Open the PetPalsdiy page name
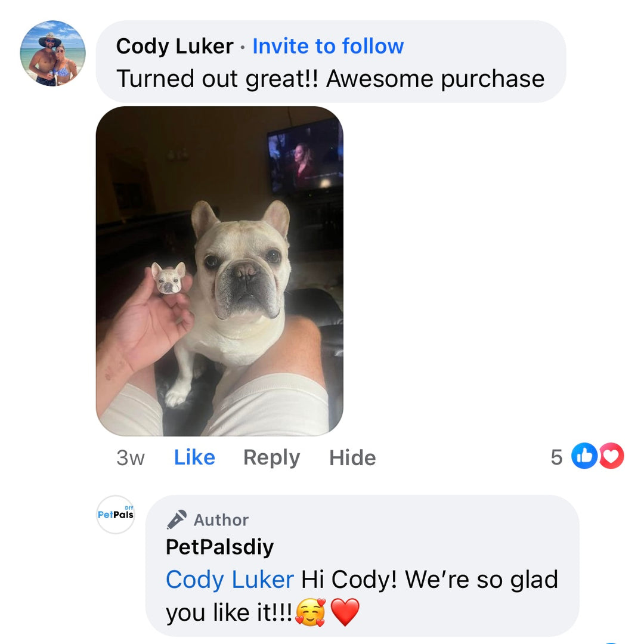Screen dimensions: 644x644 pyautogui.click(x=219, y=547)
